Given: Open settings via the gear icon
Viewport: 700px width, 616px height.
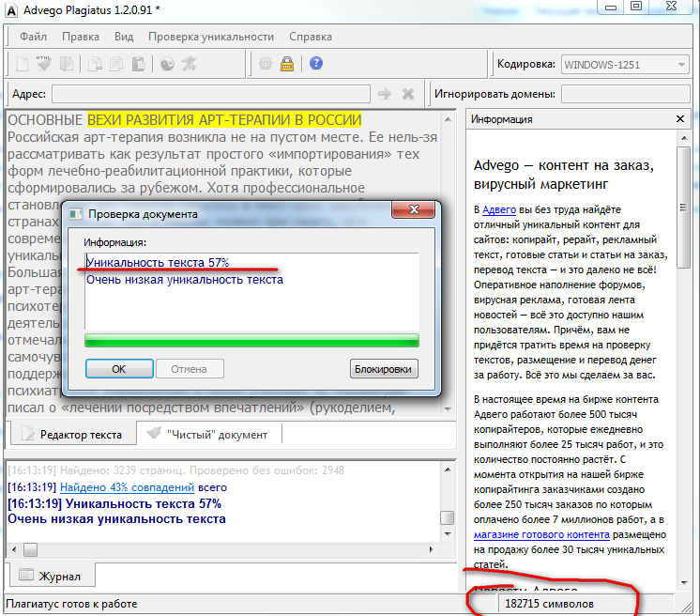Looking at the screenshot, I should (266, 64).
